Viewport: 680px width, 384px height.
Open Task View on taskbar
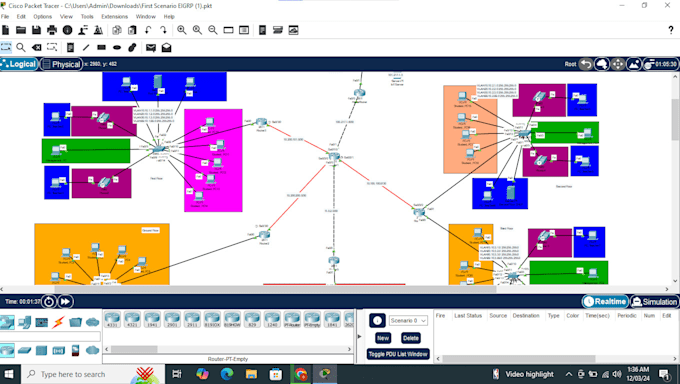(177, 374)
